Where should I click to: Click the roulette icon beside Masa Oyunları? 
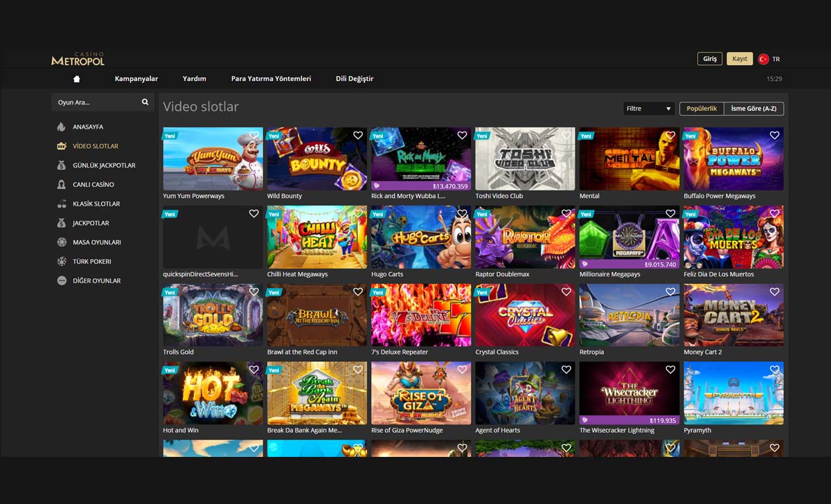tap(62, 242)
